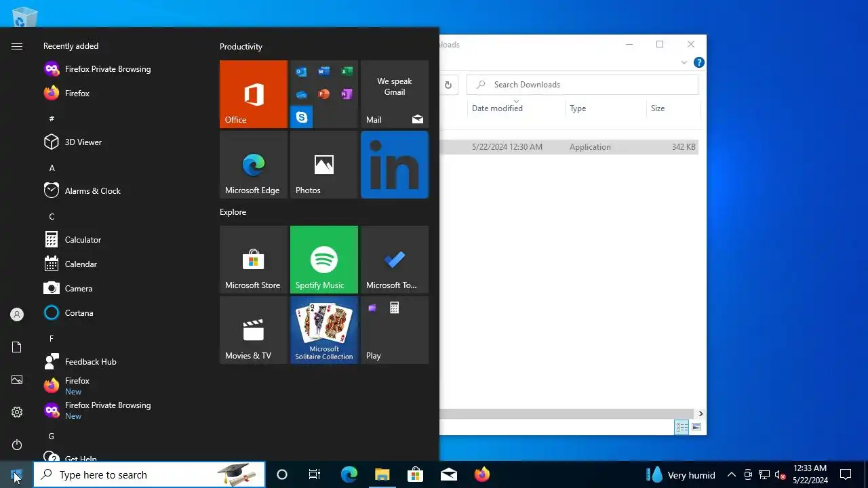Open Task View on taskbar

tap(315, 474)
